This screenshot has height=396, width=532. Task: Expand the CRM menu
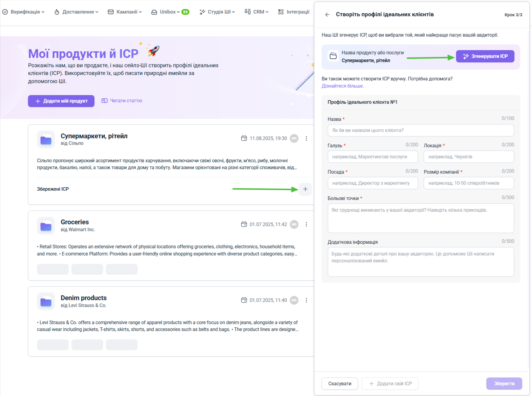pyautogui.click(x=256, y=12)
